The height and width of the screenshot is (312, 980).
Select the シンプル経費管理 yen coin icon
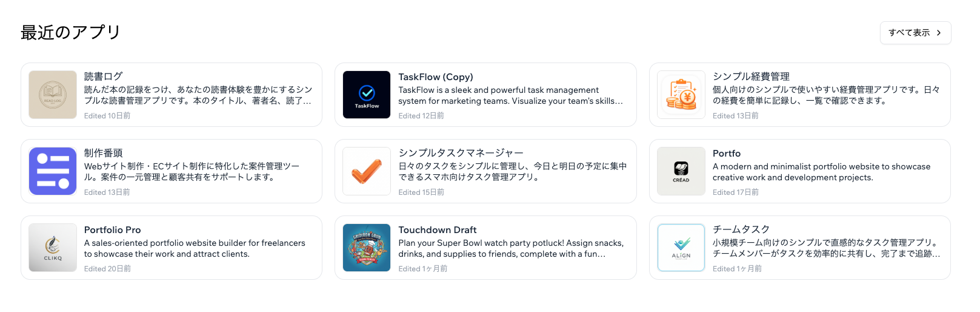[681, 95]
